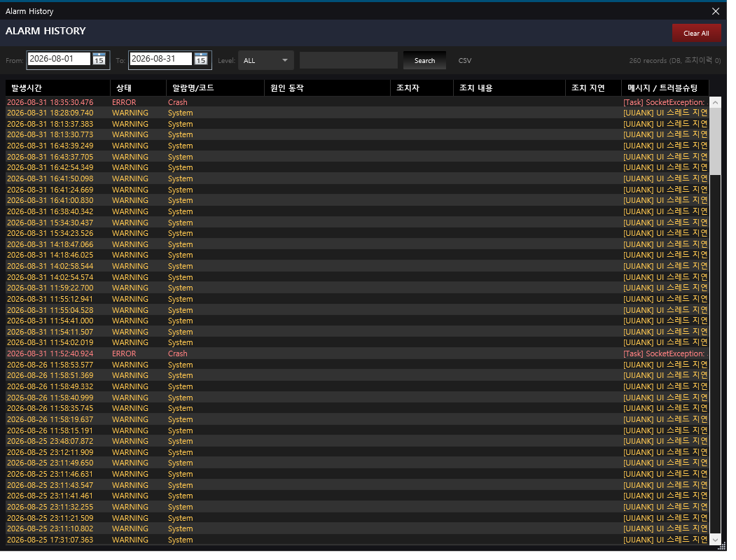The image size is (736, 560).
Task: Close the Alarm History window
Action: click(716, 11)
